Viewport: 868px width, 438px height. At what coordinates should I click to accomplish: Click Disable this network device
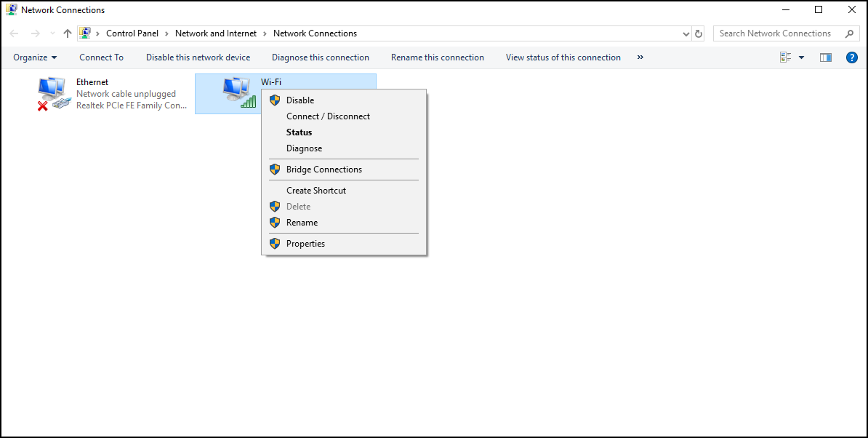point(198,57)
